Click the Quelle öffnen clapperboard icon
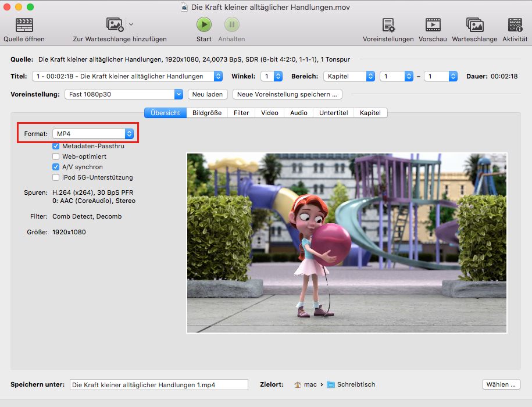532x407 pixels. pyautogui.click(x=24, y=25)
